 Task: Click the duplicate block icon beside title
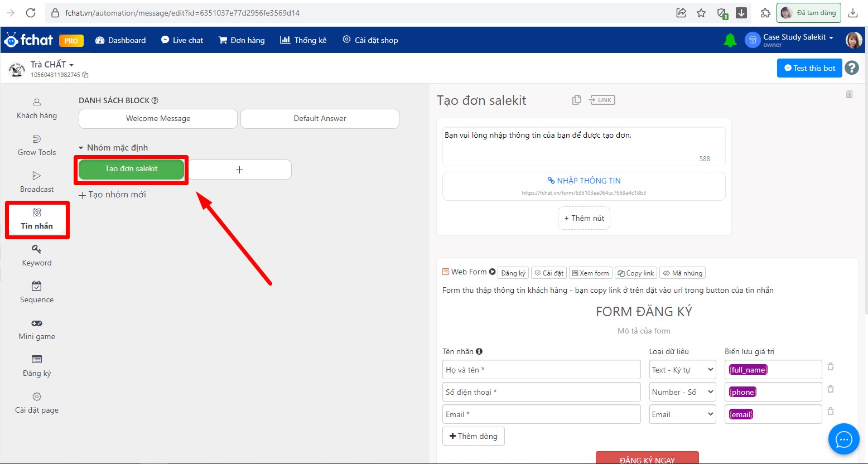pos(577,100)
